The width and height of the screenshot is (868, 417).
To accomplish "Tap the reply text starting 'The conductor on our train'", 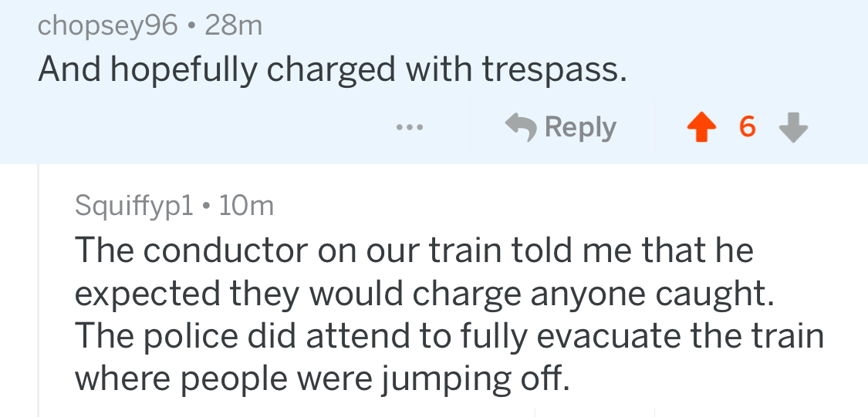I will pyautogui.click(x=414, y=251).
